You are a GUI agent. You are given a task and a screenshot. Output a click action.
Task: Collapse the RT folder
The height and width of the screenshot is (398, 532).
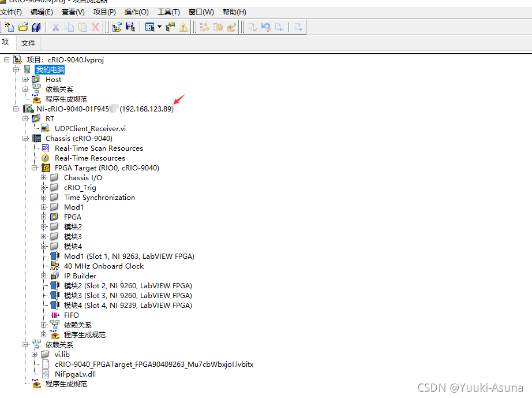pyautogui.click(x=25, y=119)
